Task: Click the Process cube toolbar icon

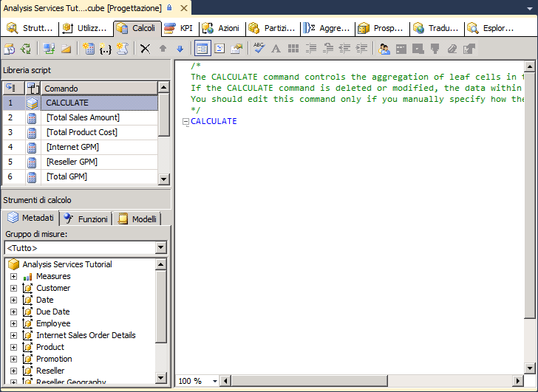Action: 10,49
